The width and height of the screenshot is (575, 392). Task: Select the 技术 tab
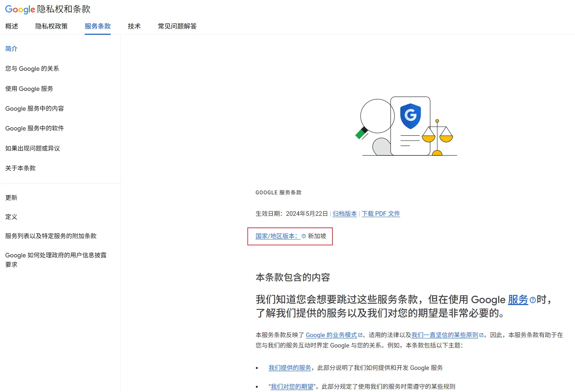click(x=134, y=26)
